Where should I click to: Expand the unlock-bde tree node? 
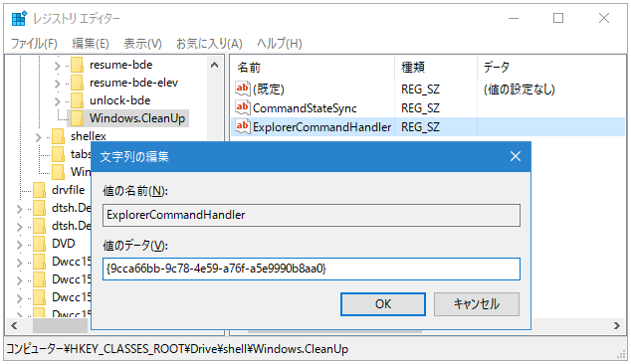[x=57, y=101]
